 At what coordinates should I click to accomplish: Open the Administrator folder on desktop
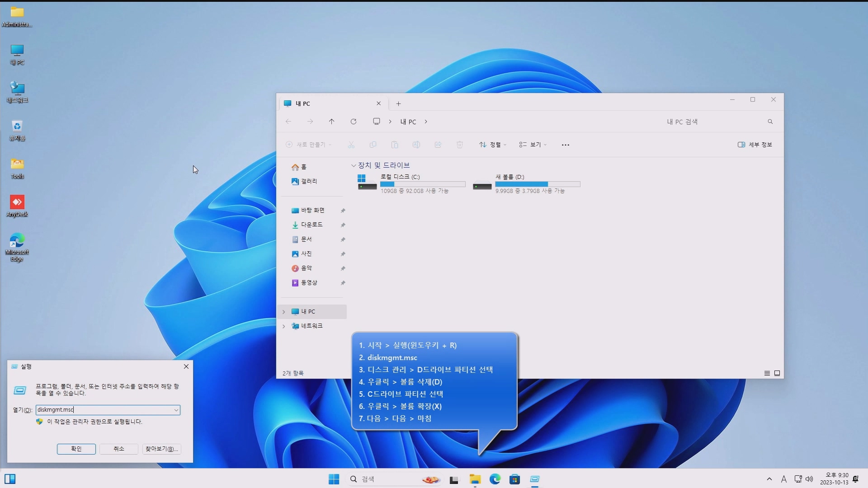[x=17, y=17]
